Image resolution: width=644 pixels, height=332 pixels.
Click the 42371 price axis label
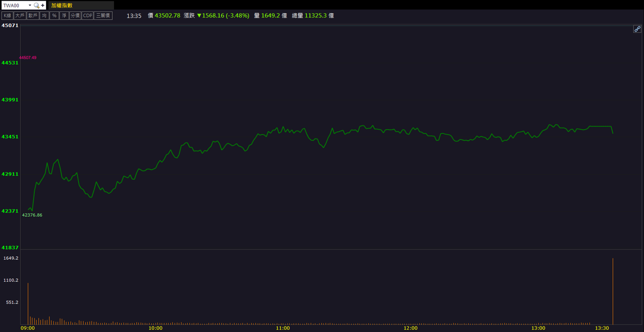coord(10,211)
